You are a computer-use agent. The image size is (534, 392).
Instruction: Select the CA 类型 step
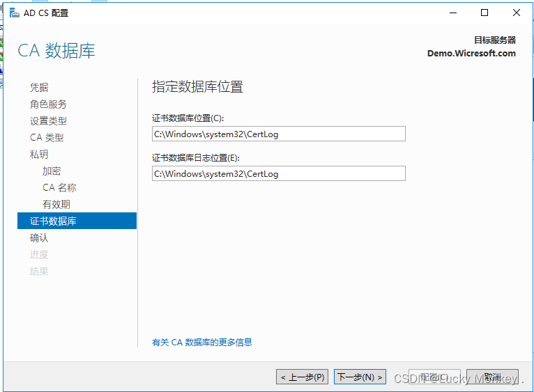[x=47, y=137]
